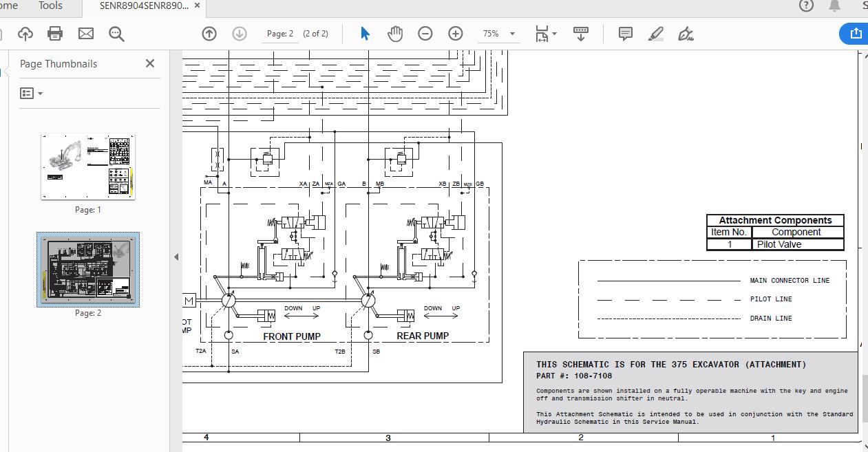
Task: Select the highlighter pen tool
Action: tap(655, 33)
